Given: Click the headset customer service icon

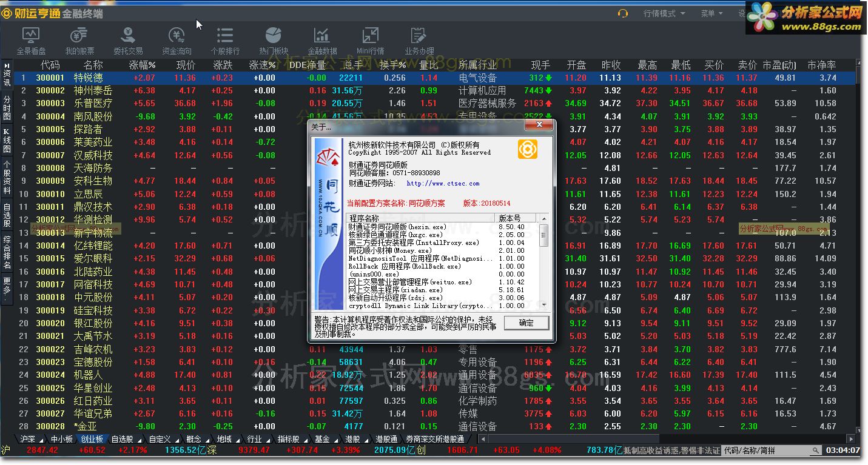Looking at the screenshot, I should (x=622, y=13).
